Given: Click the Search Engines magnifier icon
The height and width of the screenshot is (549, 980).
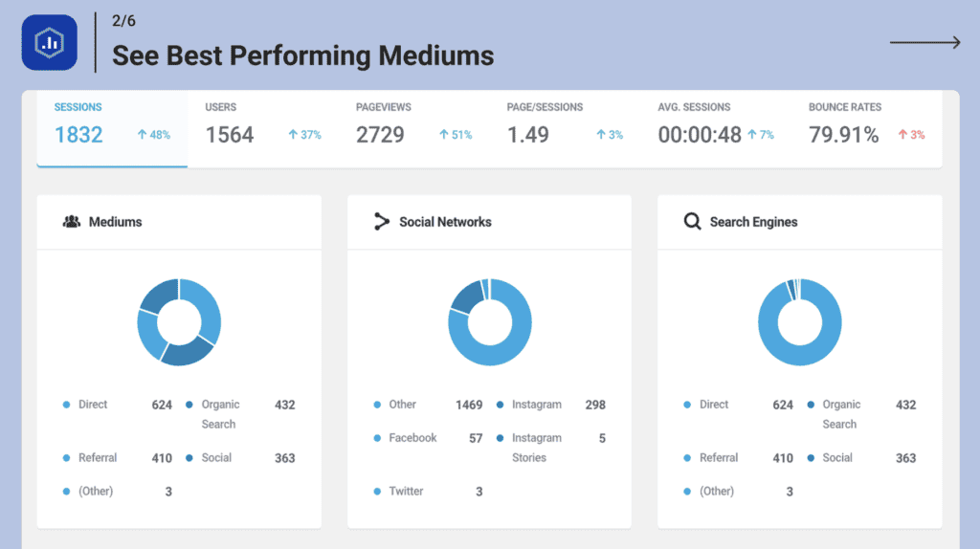Looking at the screenshot, I should pyautogui.click(x=692, y=222).
